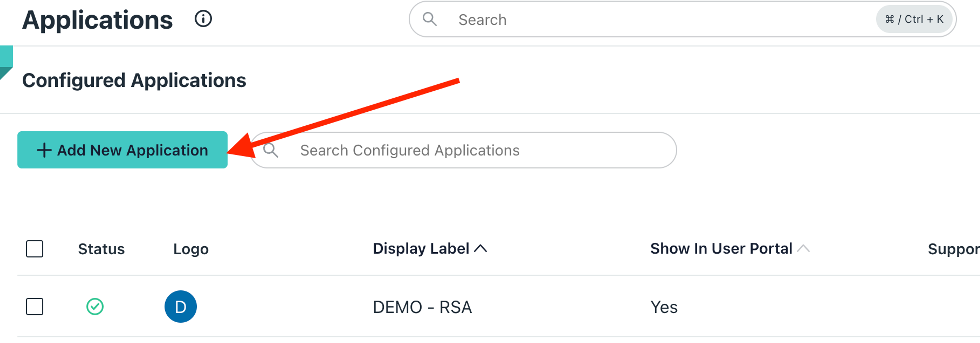Click the Yes value in user portal column
The width and height of the screenshot is (980, 343).
664,307
